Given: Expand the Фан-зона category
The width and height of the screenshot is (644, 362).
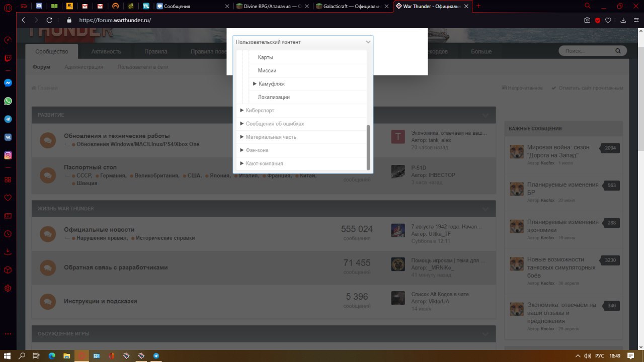Looking at the screenshot, I should [242, 150].
